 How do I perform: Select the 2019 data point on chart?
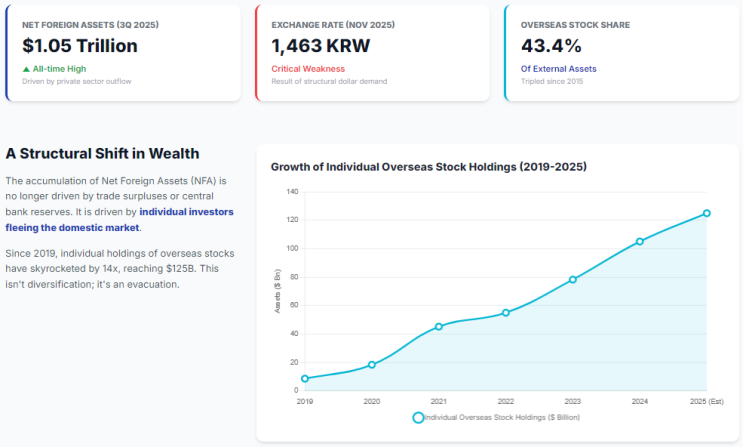click(305, 378)
